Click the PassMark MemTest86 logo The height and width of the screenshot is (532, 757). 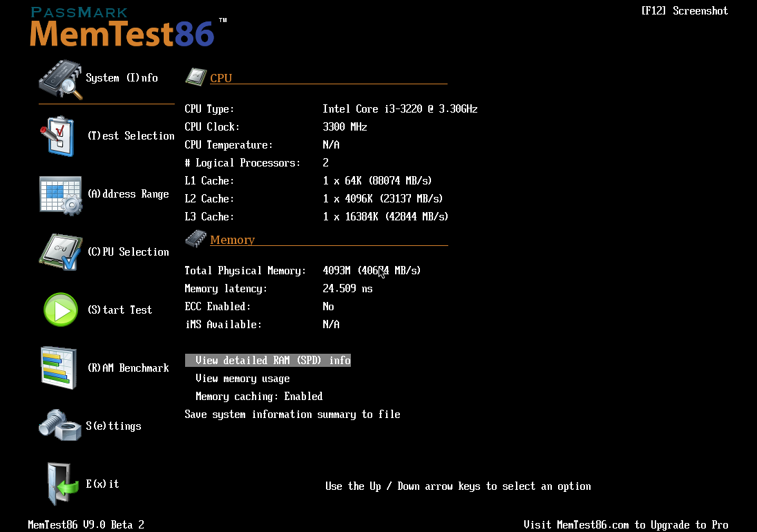[128, 27]
